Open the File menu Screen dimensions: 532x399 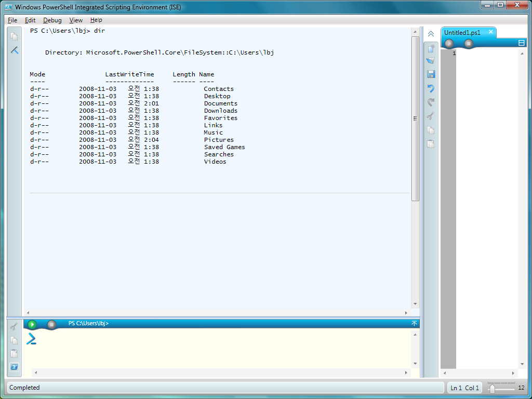tap(12, 20)
